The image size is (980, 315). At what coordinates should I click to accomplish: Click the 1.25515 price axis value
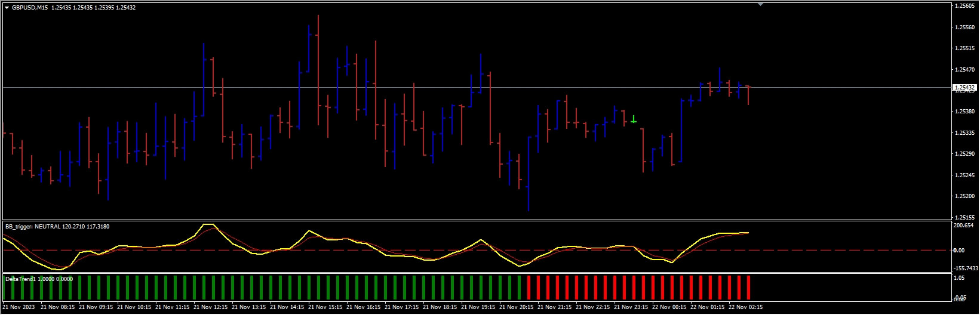click(964, 48)
